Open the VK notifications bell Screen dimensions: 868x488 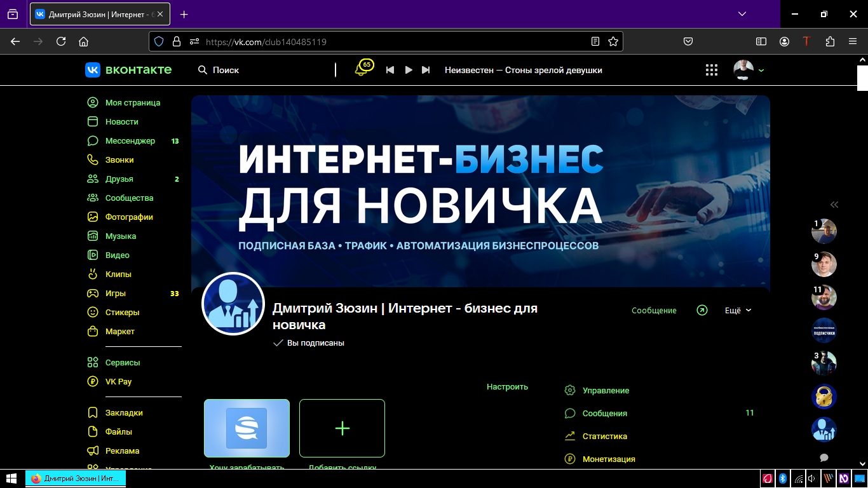(x=361, y=70)
